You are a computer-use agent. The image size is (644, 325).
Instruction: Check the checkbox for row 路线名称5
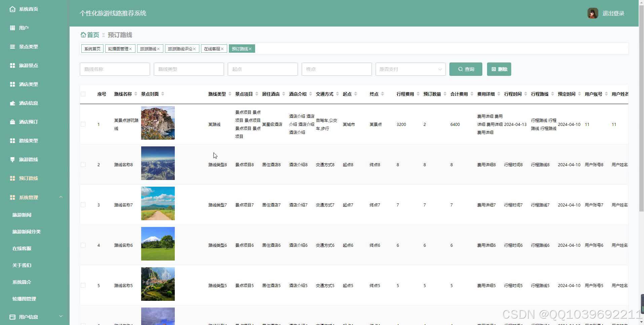tap(83, 285)
